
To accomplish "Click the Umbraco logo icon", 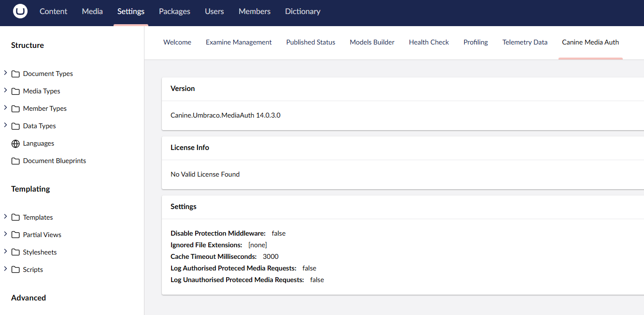I will (x=20, y=11).
